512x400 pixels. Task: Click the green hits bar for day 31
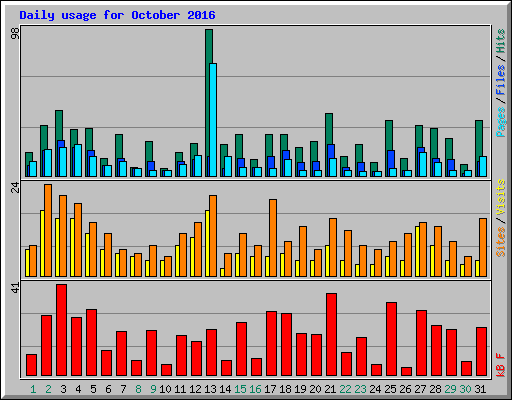pos(479,138)
